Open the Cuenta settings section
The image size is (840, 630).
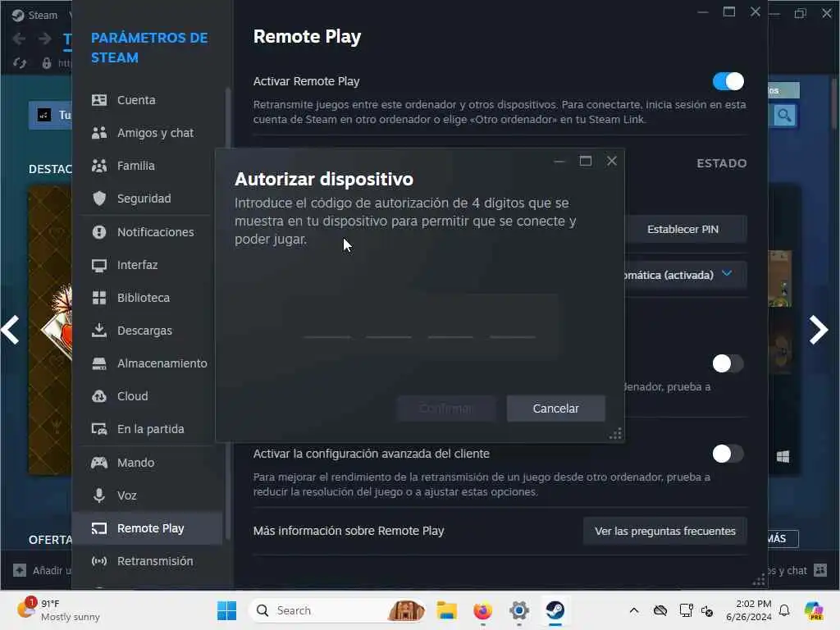click(x=148, y=100)
